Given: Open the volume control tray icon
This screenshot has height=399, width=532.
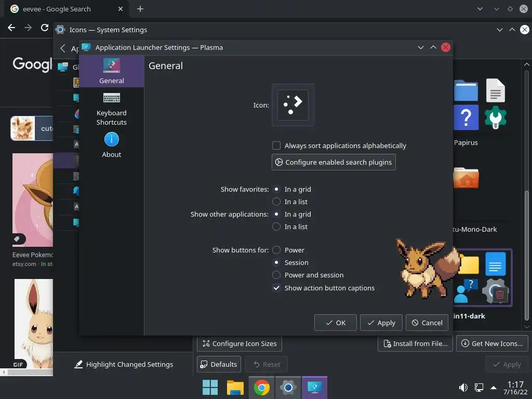Looking at the screenshot, I should [x=463, y=388].
